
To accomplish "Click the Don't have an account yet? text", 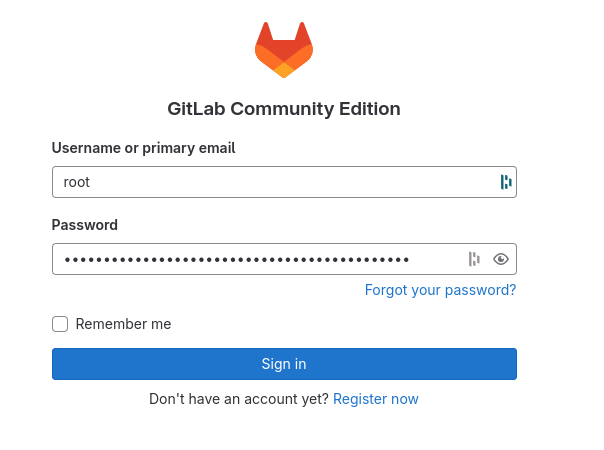I will (239, 399).
